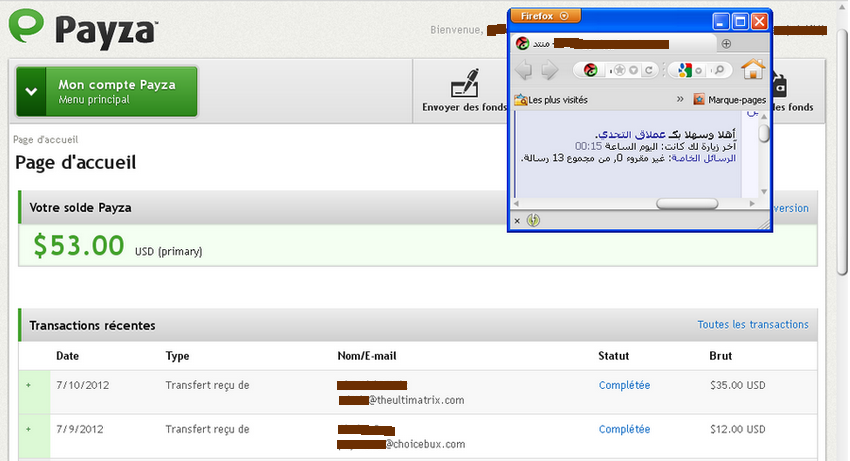The width and height of the screenshot is (850, 461).
Task: Open Mon compte Payza main menu
Action: pyautogui.click(x=107, y=92)
